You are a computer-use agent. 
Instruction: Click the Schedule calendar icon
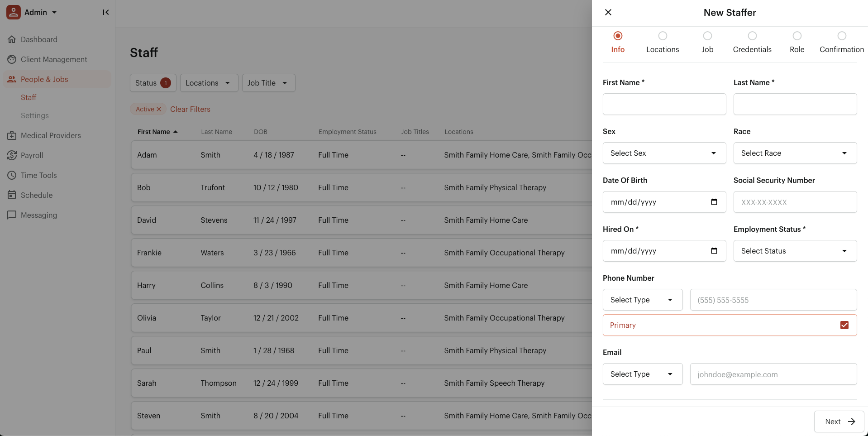12,195
